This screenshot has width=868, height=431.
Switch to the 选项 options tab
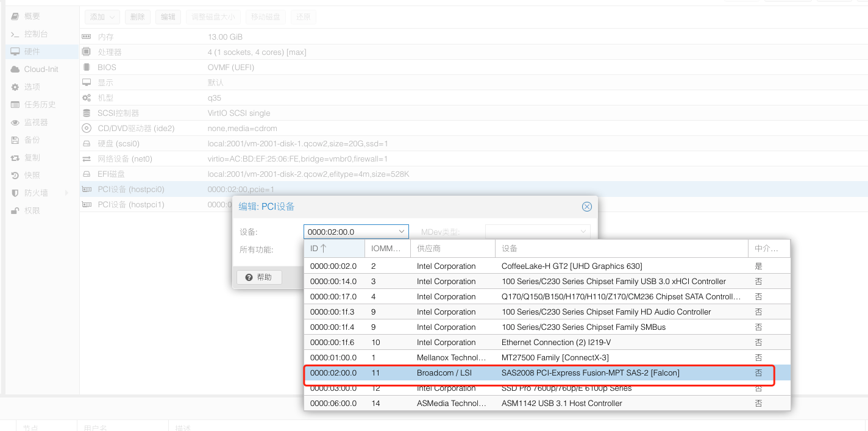32,87
